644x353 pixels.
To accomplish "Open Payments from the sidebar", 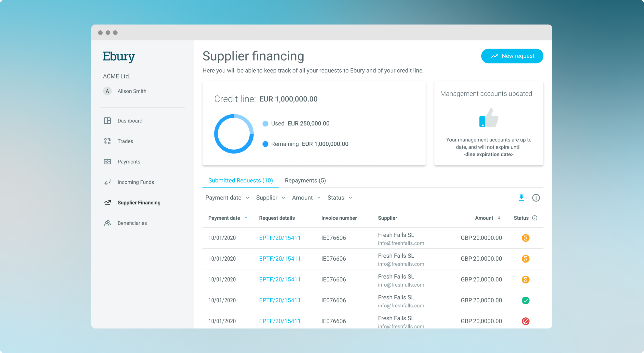I will [x=129, y=162].
